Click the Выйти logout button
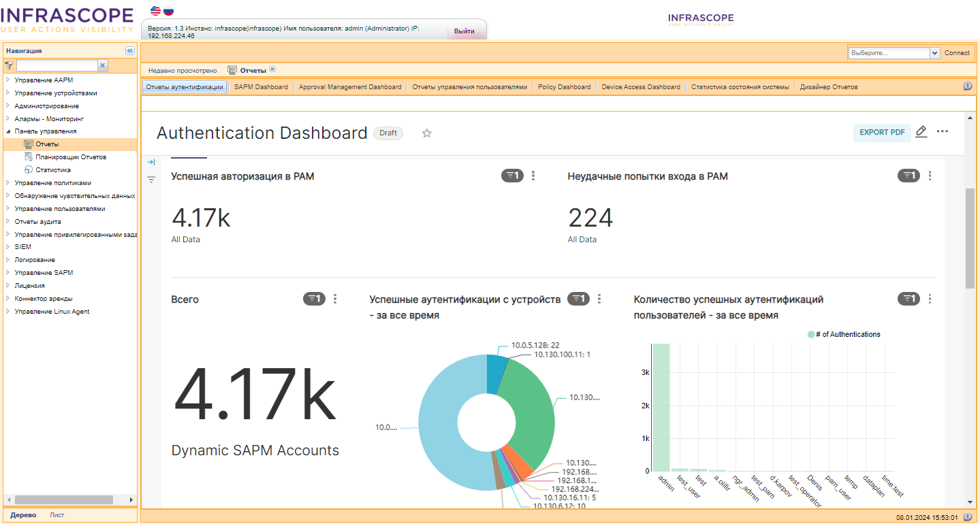Viewport: 980px width, 524px height. pyautogui.click(x=464, y=31)
